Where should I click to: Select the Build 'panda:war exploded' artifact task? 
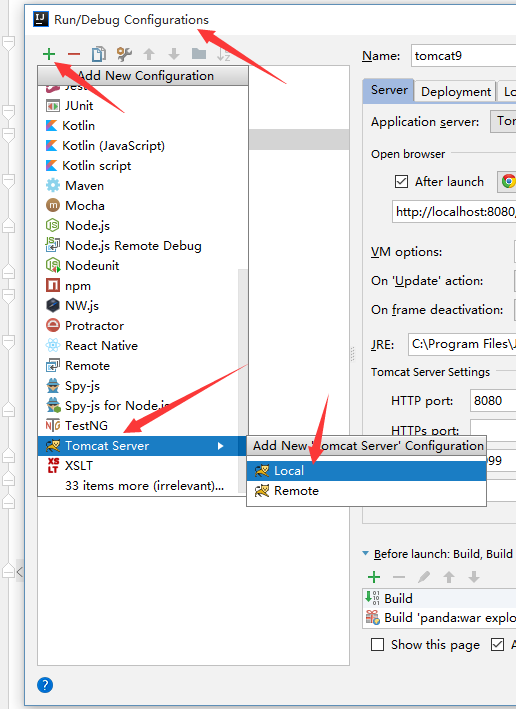[x=440, y=618]
